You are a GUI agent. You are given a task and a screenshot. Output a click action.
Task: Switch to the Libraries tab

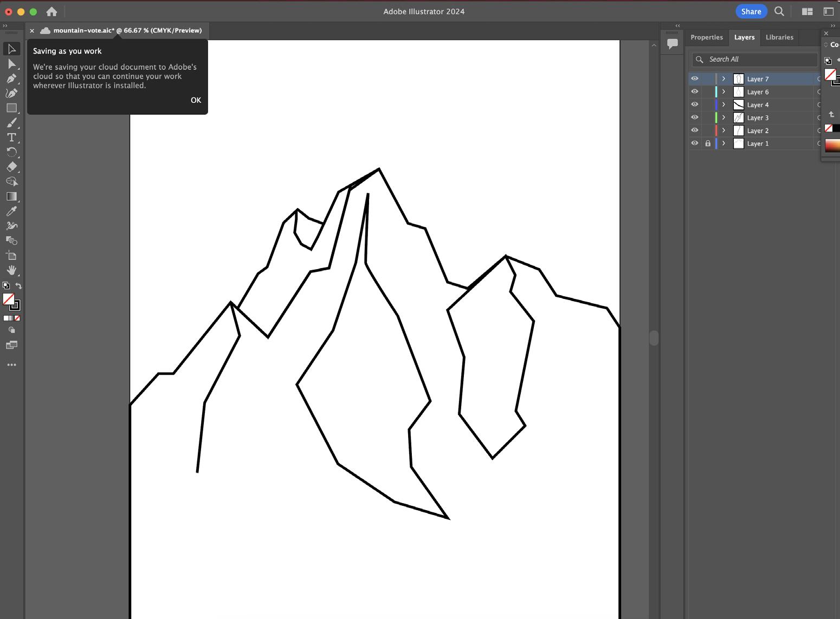[x=779, y=37]
